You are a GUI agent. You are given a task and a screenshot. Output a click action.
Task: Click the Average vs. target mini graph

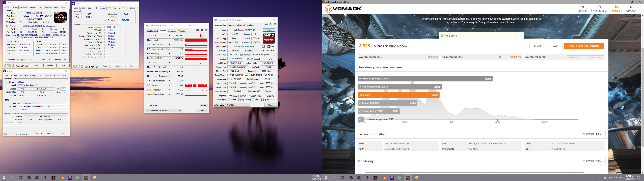(x=585, y=57)
